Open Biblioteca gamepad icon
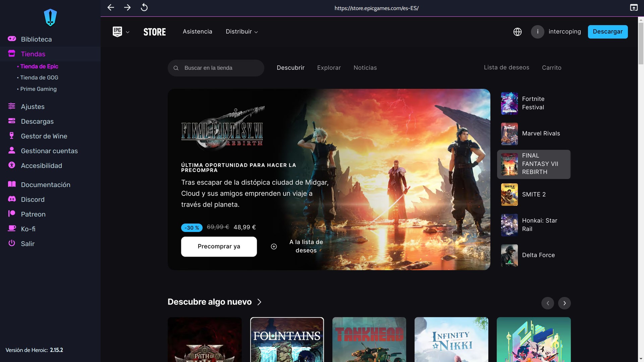The image size is (644, 362). pyautogui.click(x=12, y=39)
